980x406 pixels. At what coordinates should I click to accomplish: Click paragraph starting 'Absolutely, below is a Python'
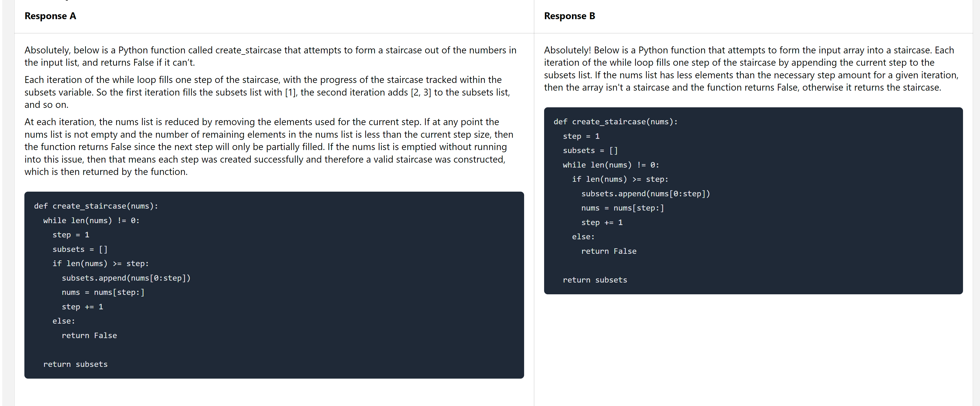click(x=270, y=56)
